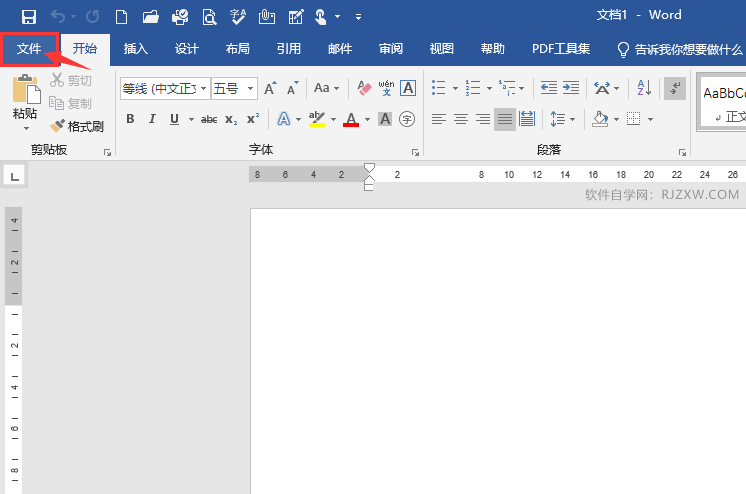The height and width of the screenshot is (494, 746).
Task: Click the Clear Formatting eraser icon
Action: tap(364, 89)
